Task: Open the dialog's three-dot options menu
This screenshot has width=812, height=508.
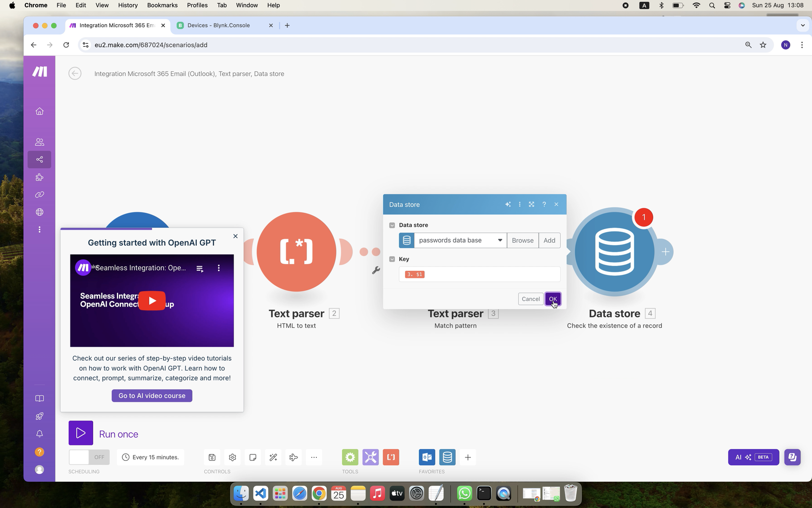Action: (x=520, y=204)
